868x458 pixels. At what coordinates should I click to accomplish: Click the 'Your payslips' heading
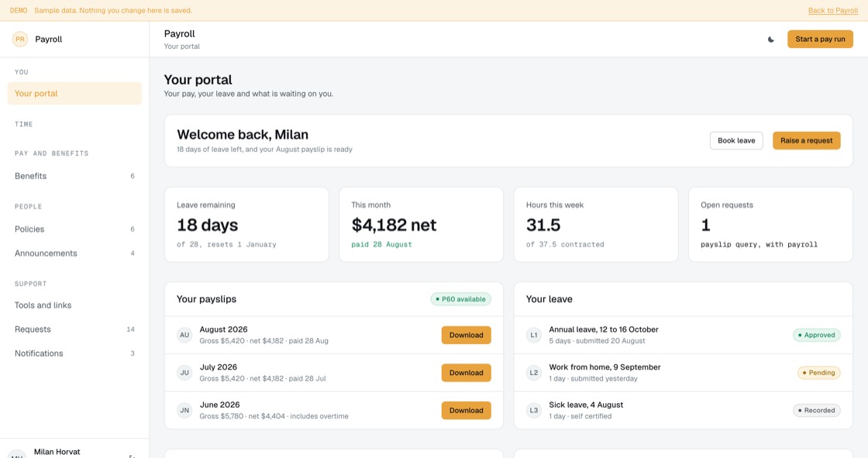coord(206,299)
